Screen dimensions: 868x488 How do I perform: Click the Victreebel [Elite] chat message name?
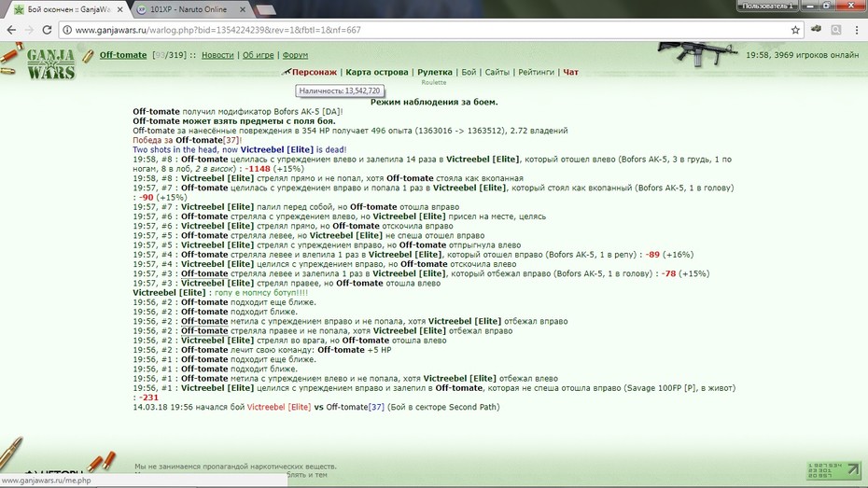click(169, 293)
